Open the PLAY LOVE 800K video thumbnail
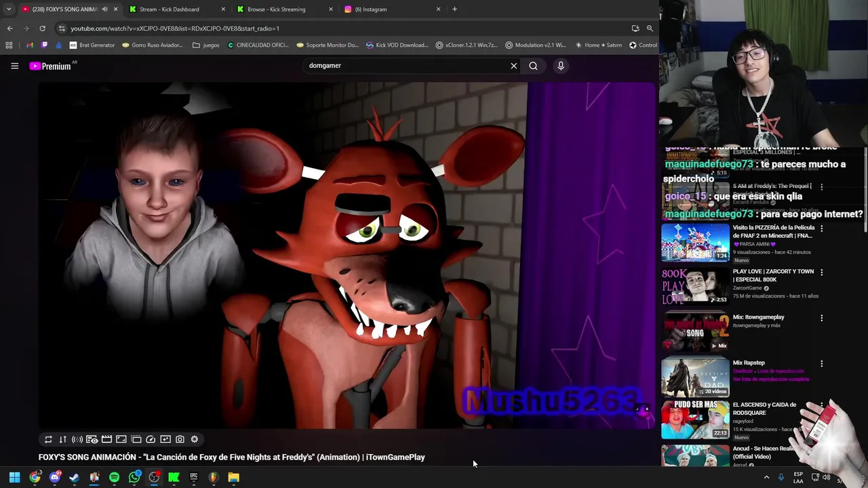The image size is (868, 488). point(695,287)
